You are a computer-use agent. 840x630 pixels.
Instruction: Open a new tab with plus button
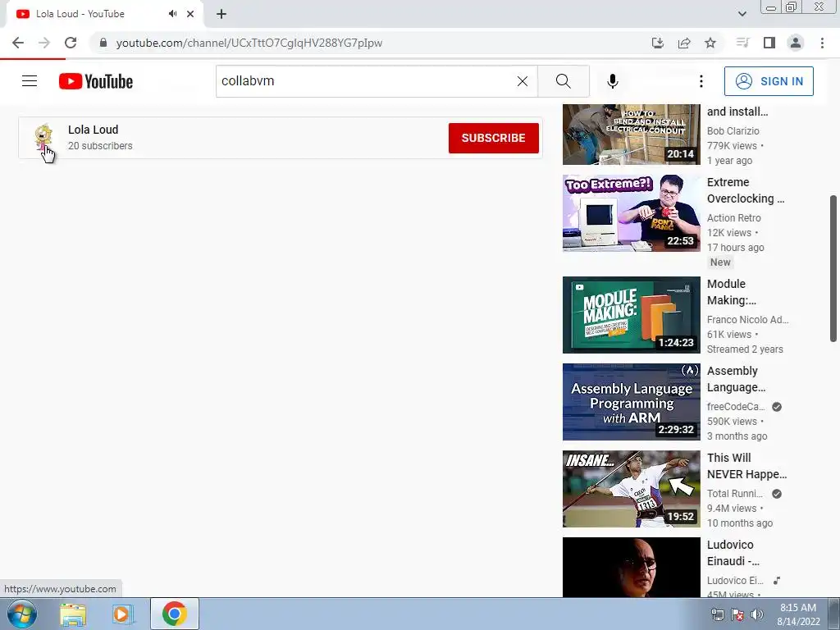(x=221, y=14)
